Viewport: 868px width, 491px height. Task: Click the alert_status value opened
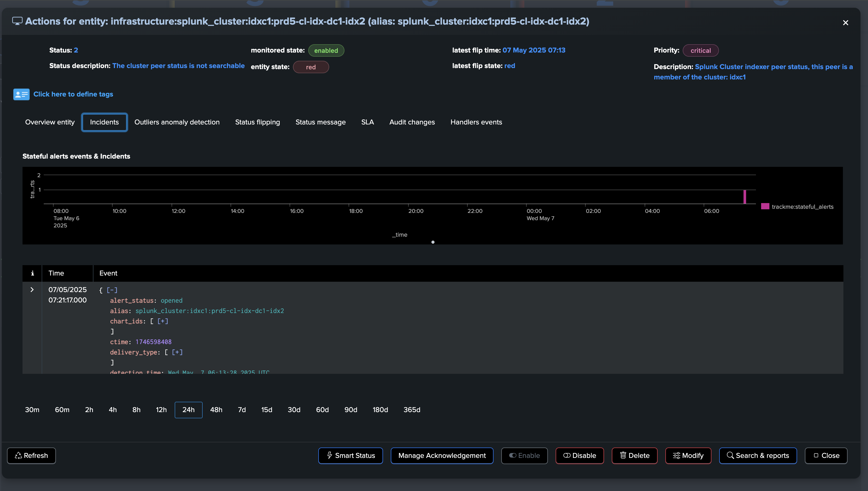click(x=171, y=300)
